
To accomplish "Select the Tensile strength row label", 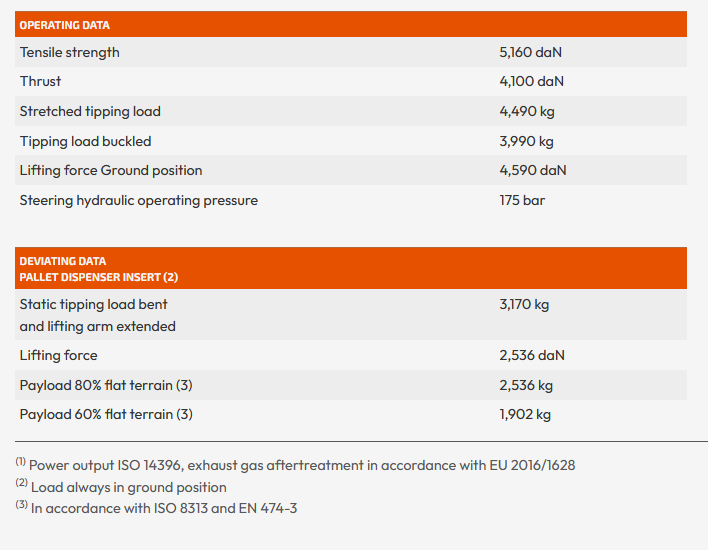I will (x=70, y=52).
